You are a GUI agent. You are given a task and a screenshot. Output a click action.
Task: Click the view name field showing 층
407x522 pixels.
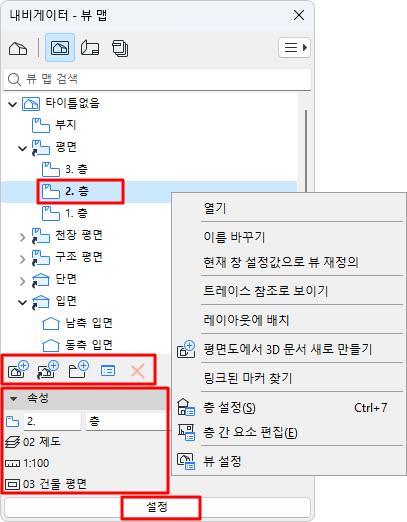click(127, 422)
